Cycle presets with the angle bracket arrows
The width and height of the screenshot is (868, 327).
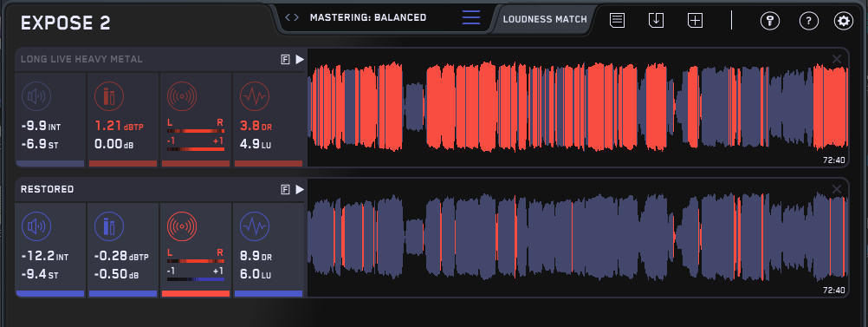pos(292,17)
